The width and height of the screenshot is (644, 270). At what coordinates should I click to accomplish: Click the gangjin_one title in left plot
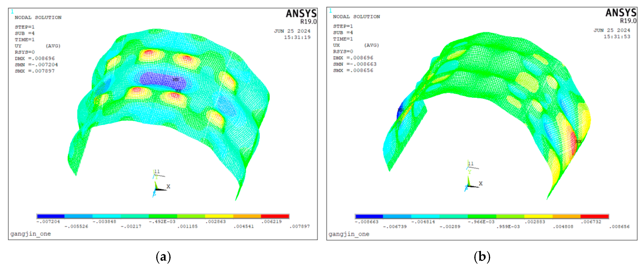pos(30,234)
